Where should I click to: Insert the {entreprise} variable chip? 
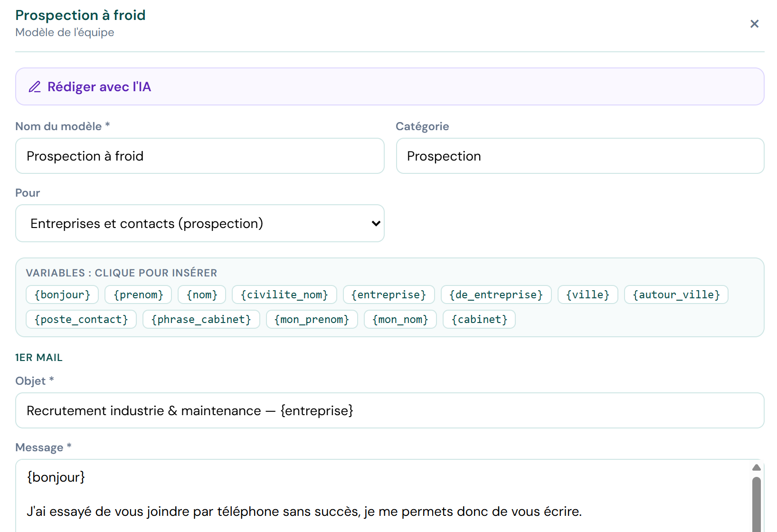point(388,294)
